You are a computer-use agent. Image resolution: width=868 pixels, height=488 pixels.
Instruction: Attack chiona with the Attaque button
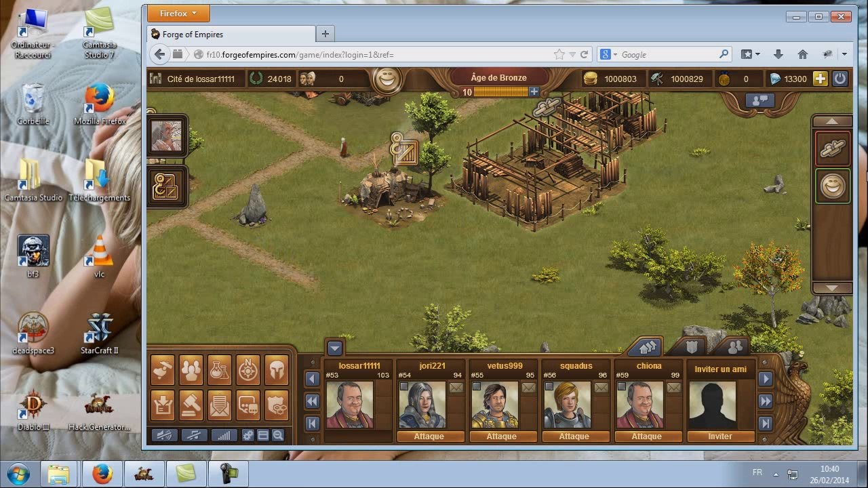click(647, 436)
